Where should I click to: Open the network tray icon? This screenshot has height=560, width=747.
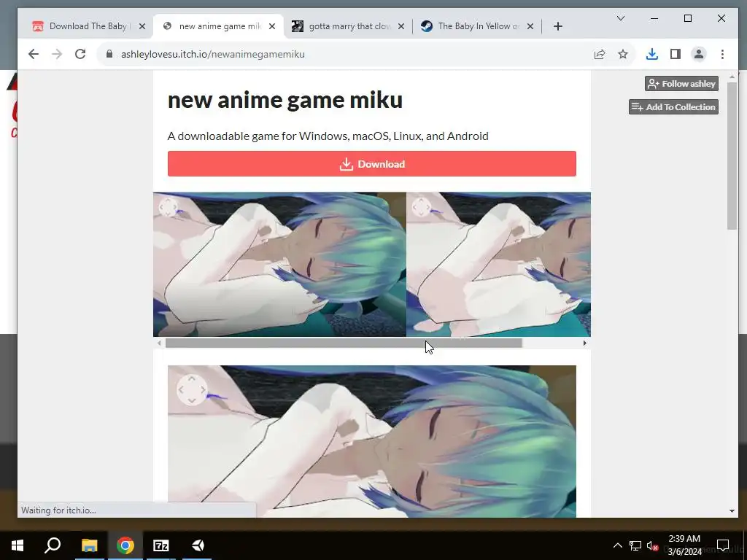tap(635, 545)
